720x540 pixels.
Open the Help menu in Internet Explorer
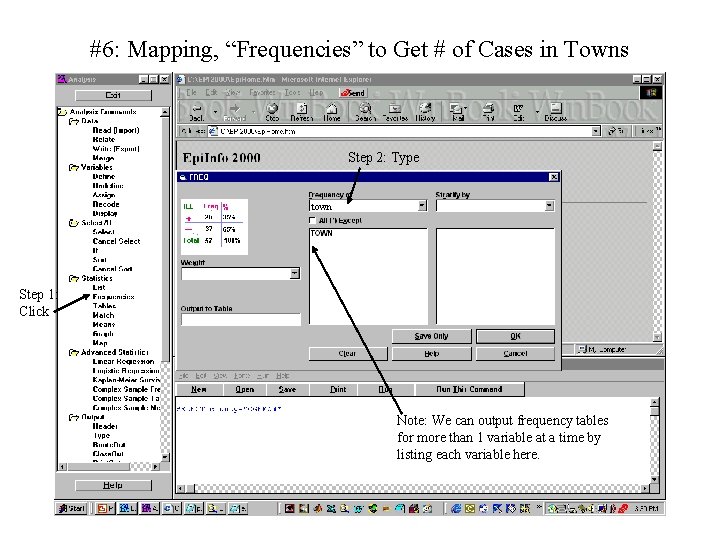point(316,92)
